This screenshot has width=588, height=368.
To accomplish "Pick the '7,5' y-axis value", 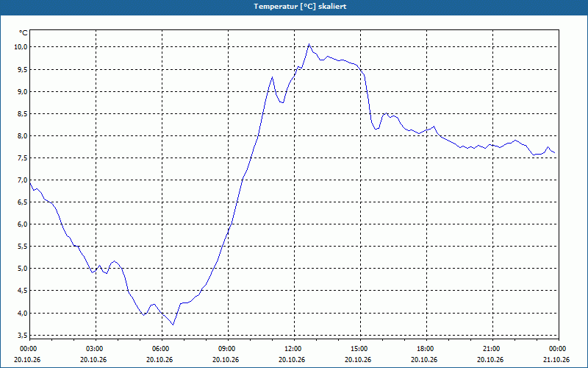I will (x=23, y=158).
